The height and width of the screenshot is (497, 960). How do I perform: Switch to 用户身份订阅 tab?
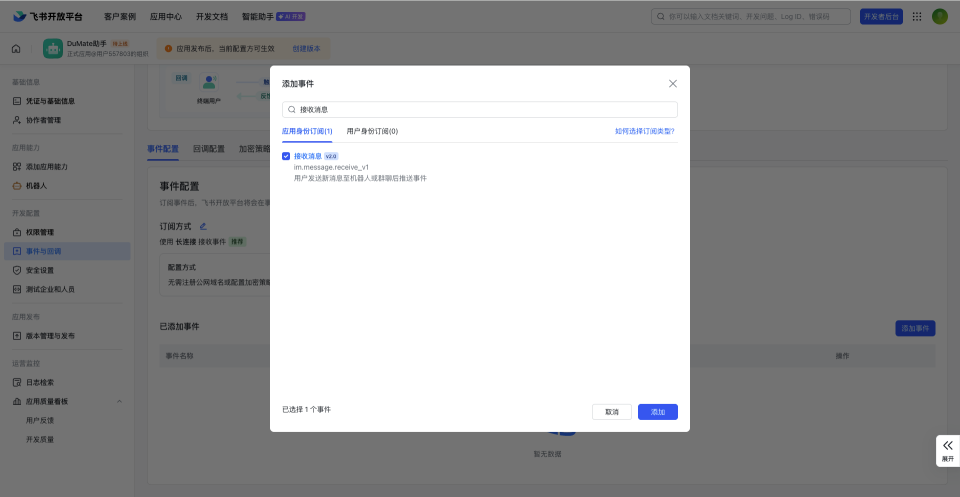(x=372, y=131)
